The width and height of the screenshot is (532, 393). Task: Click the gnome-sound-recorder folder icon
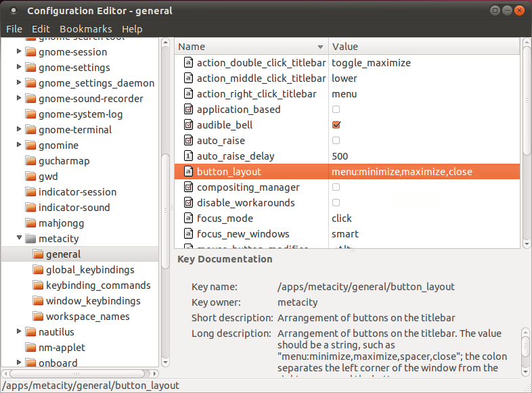click(x=30, y=99)
